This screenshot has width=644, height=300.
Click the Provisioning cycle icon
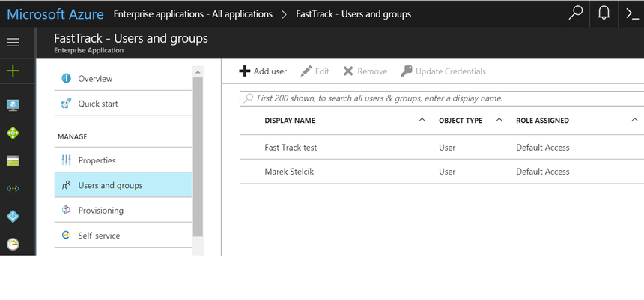pyautogui.click(x=66, y=210)
